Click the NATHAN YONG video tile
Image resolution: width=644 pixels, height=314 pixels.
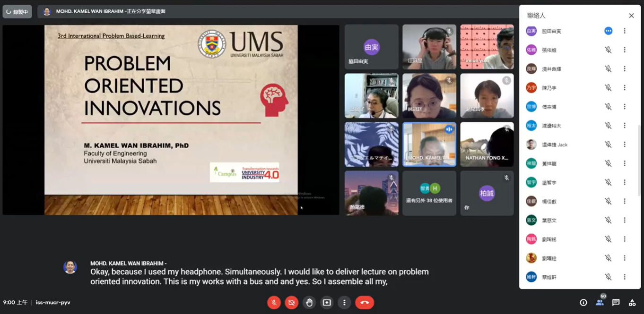(x=487, y=144)
